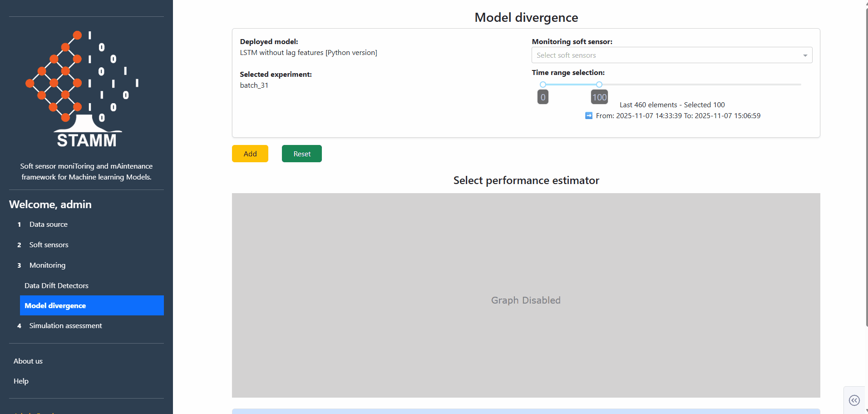Click the Add button
This screenshot has width=868, height=414.
(x=250, y=154)
